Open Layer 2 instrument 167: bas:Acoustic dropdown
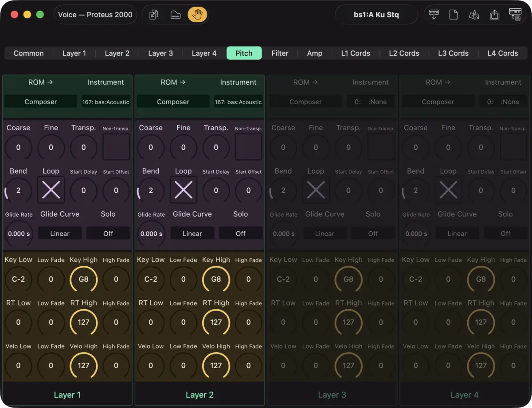 (239, 101)
